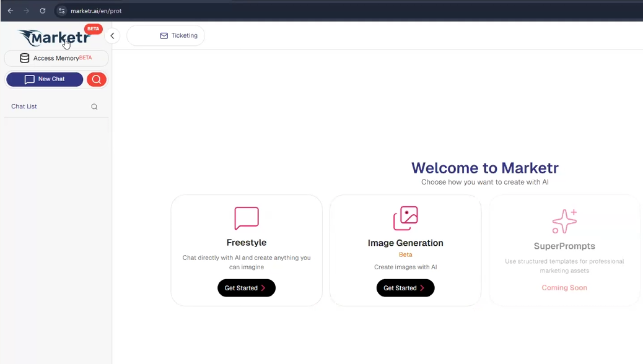Click the envelope icon beside Ticketing

tap(164, 36)
